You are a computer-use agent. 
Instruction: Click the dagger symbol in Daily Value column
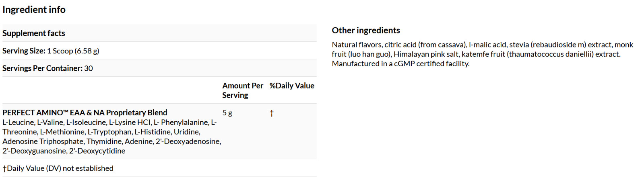[x=272, y=113]
